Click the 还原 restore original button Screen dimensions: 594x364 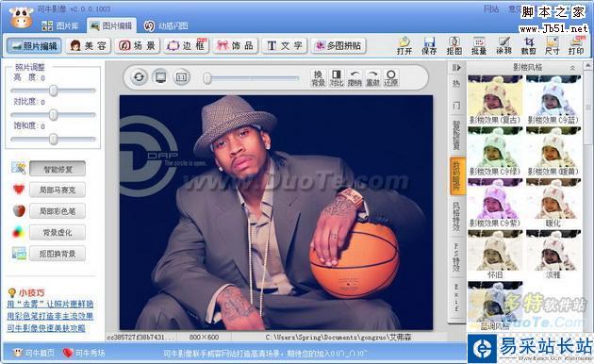tap(391, 78)
